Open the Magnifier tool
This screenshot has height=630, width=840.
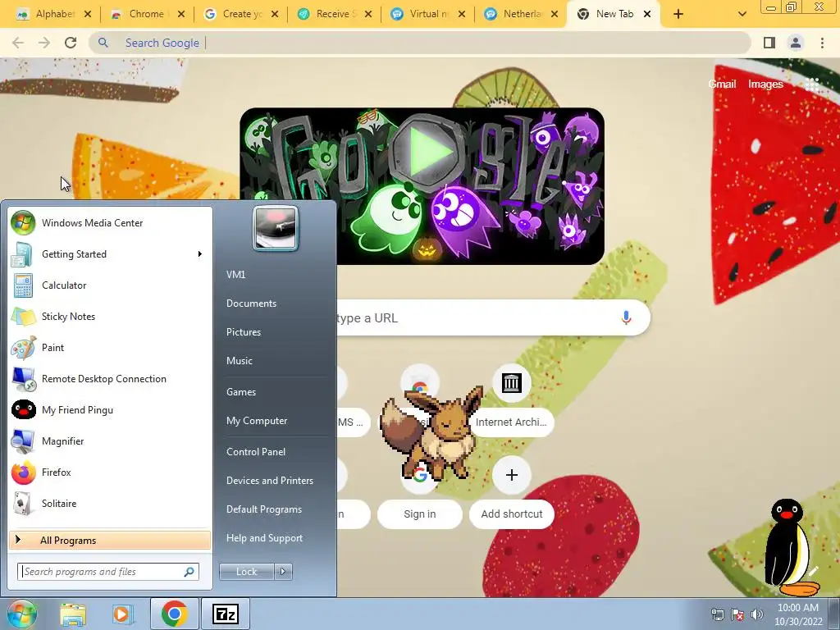point(110,441)
